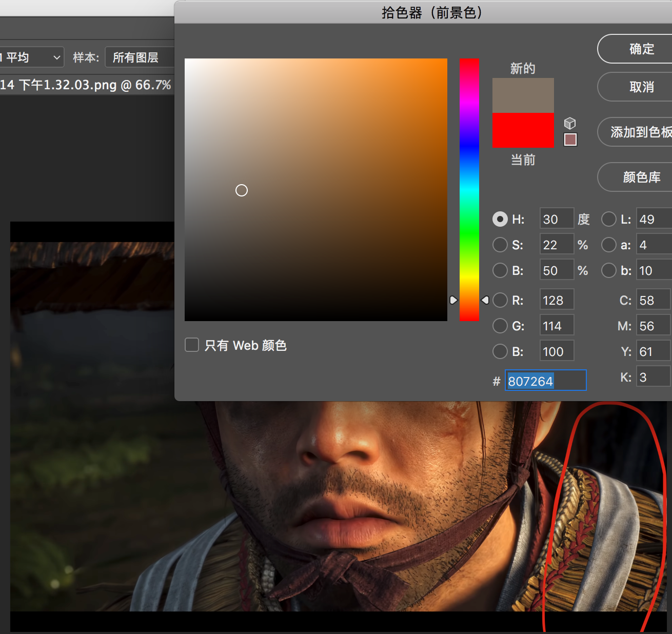
Task: Select the R red radio button
Action: click(x=500, y=300)
